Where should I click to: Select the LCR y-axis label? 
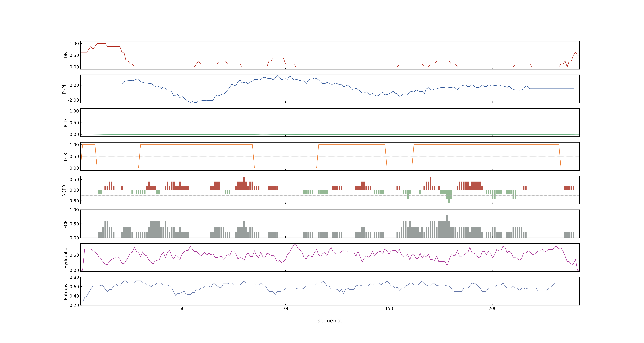[66, 157]
